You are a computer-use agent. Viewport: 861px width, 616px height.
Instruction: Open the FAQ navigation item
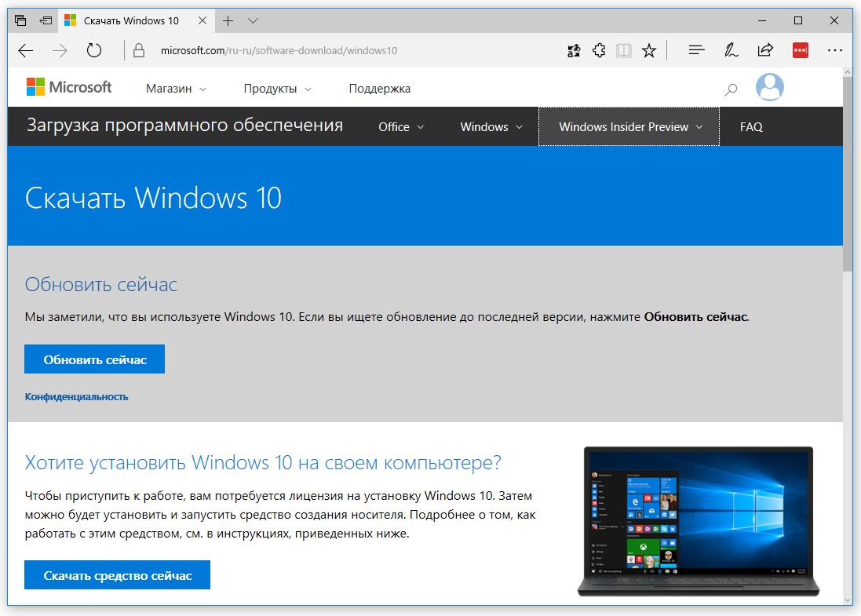[751, 127]
